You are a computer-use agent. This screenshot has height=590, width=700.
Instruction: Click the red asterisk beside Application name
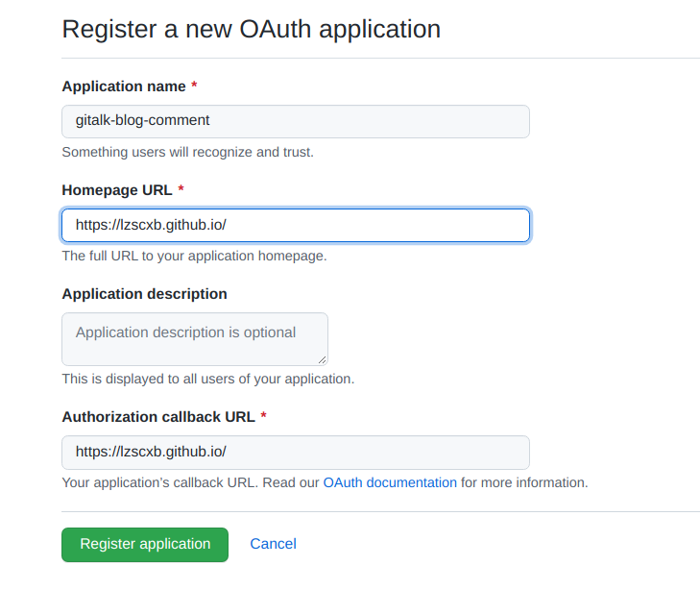[x=195, y=86]
